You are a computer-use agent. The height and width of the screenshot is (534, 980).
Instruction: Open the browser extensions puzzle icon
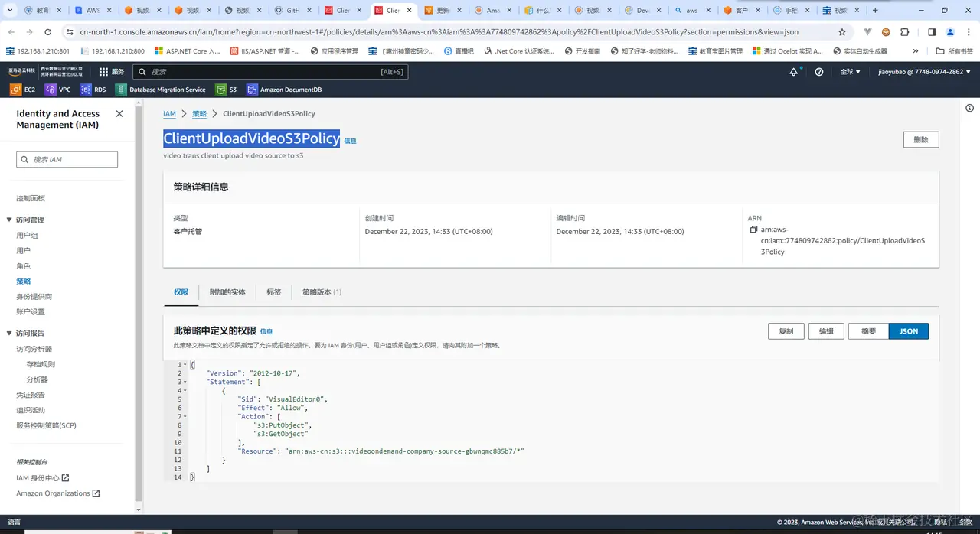point(905,32)
